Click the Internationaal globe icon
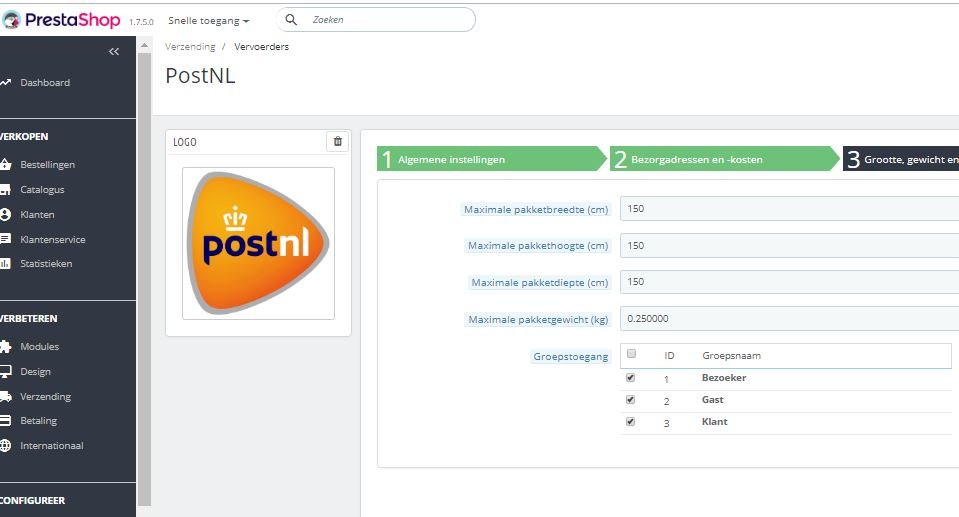Screen dimensions: 959x517 pos(6,445)
